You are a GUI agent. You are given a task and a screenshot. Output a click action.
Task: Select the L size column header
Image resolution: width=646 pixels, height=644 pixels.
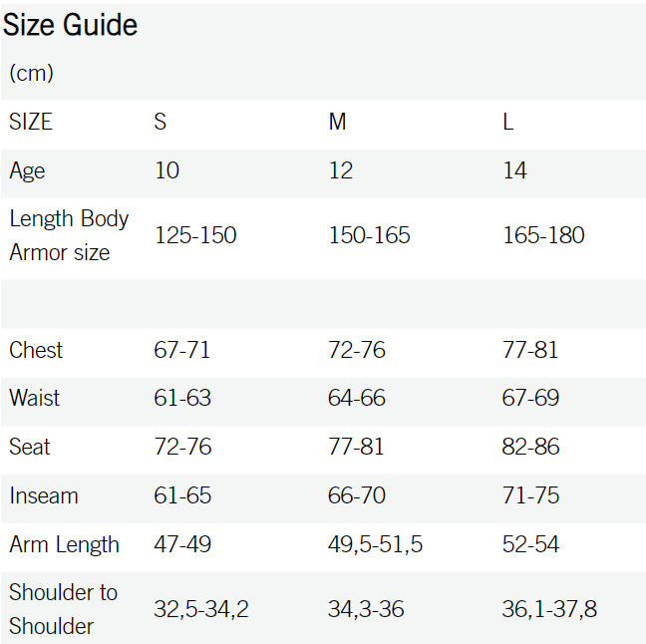[x=508, y=122]
